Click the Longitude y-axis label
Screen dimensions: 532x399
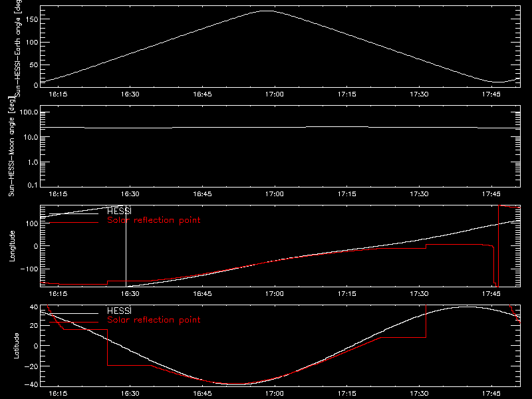(12, 246)
